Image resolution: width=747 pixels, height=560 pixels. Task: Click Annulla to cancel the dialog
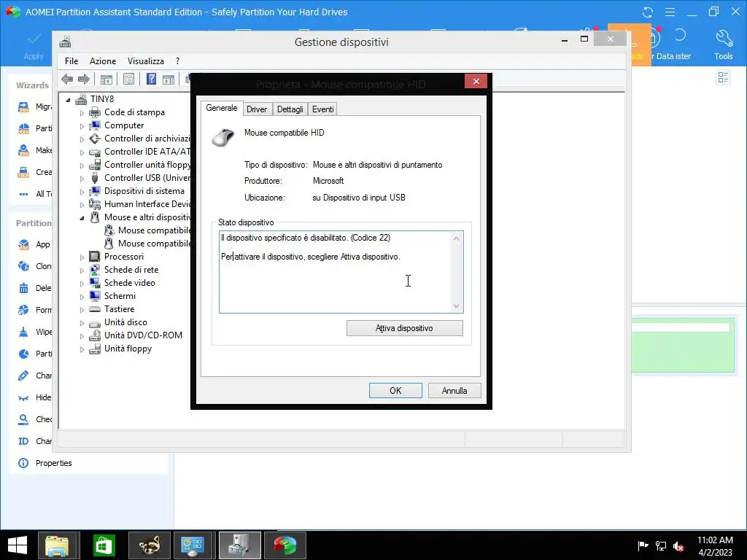pos(454,391)
